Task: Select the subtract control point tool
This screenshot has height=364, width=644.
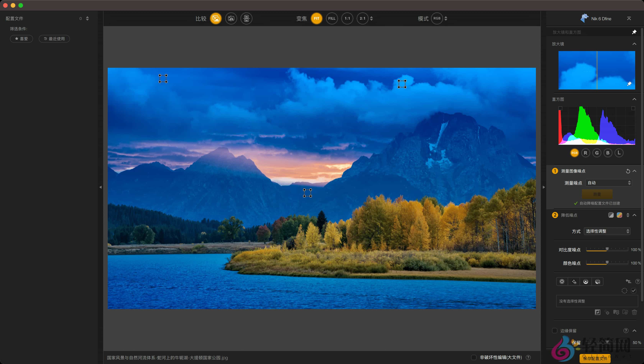Action: pos(574,281)
